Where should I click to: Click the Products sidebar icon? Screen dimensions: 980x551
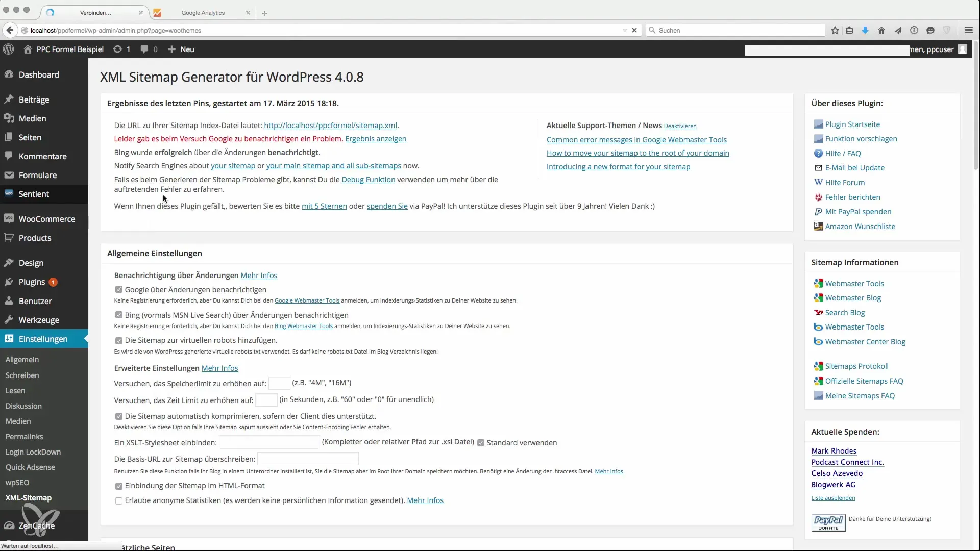coord(9,238)
